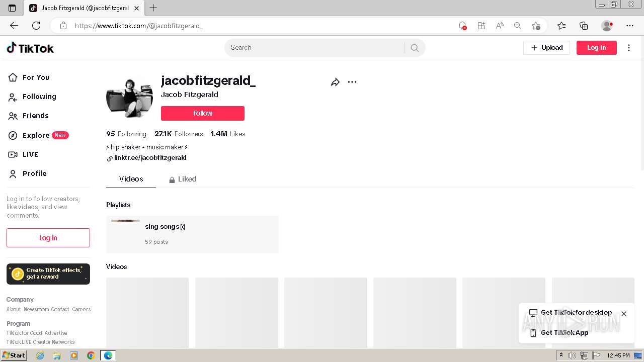This screenshot has height=362, width=644.
Task: Open the sing songs playlist
Action: (192, 234)
